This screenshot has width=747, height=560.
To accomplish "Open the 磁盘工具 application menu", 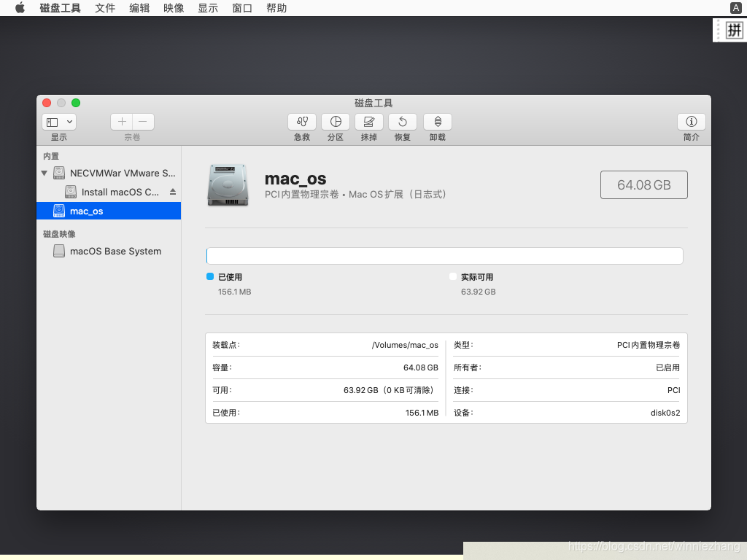I will tap(60, 8).
